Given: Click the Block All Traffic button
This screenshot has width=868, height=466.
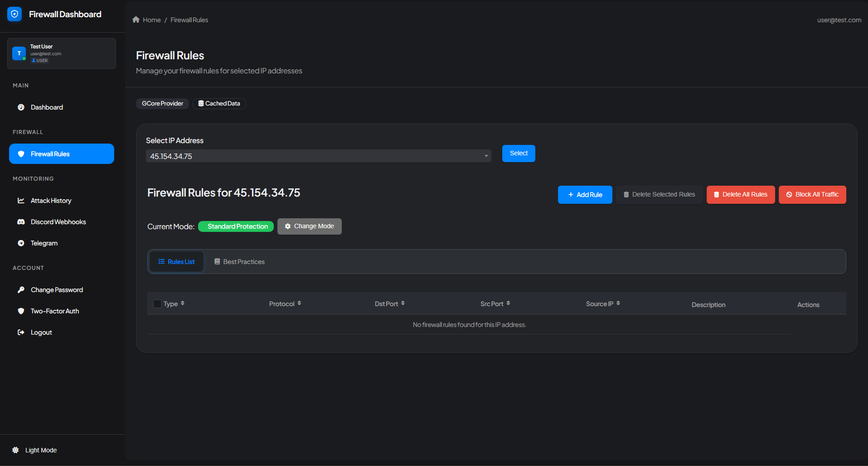Looking at the screenshot, I should coord(812,195).
